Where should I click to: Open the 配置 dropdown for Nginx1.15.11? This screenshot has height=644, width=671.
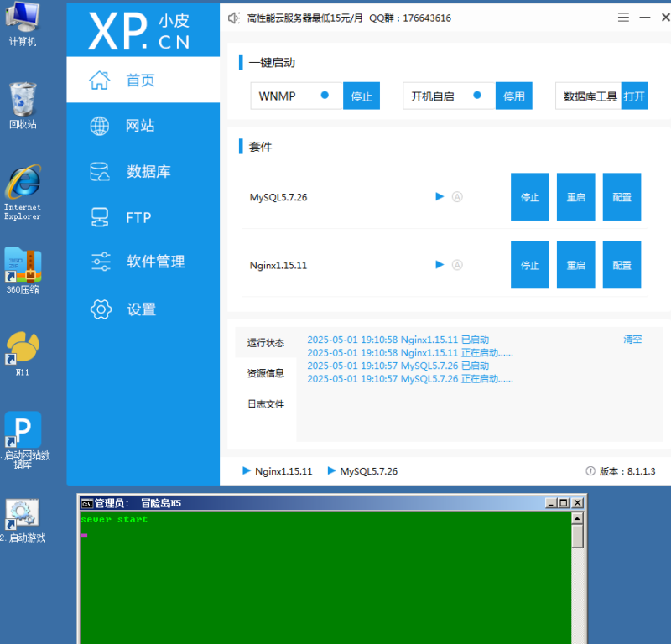click(x=622, y=265)
